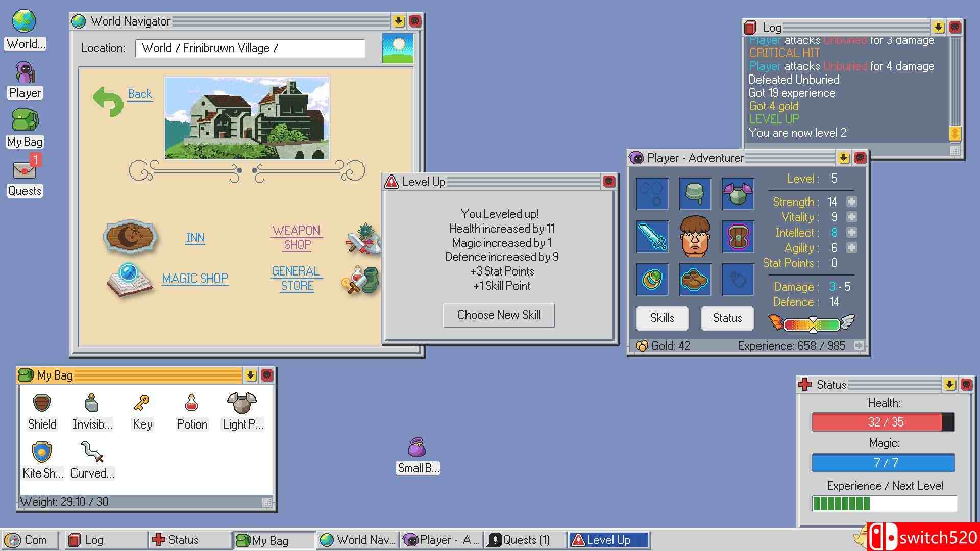980x551 pixels.
Task: Select the Potion item in My Bag
Action: tap(191, 404)
